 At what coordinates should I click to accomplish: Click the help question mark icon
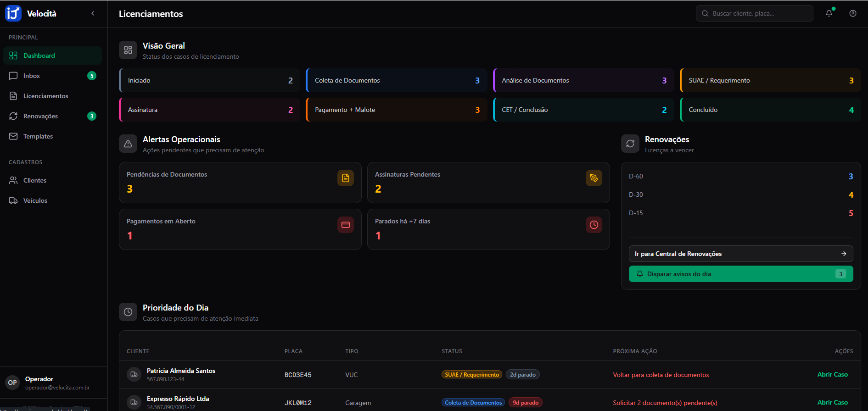pos(853,13)
